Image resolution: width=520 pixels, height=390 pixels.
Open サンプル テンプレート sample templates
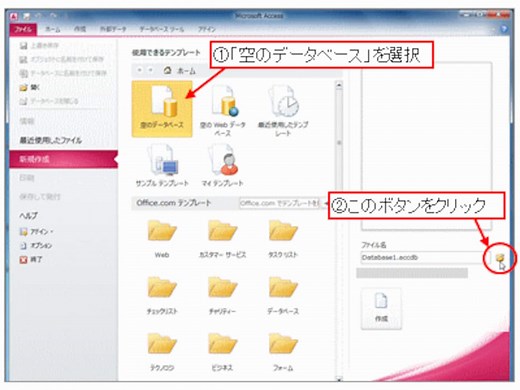tap(162, 166)
